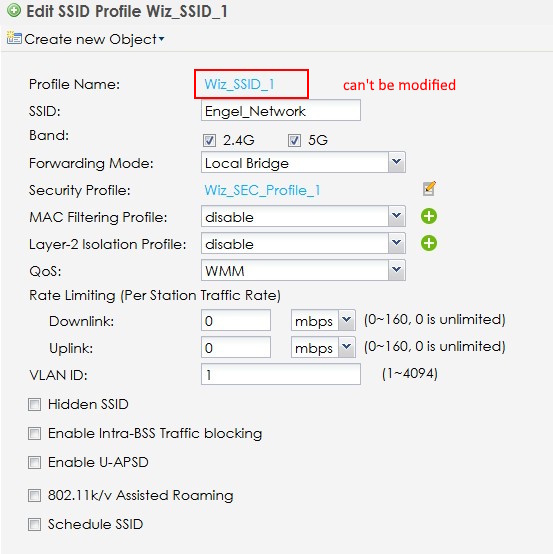Expand the MAC Filtering Profile dropdown
The width and height of the screenshot is (553, 554).
coord(303,216)
